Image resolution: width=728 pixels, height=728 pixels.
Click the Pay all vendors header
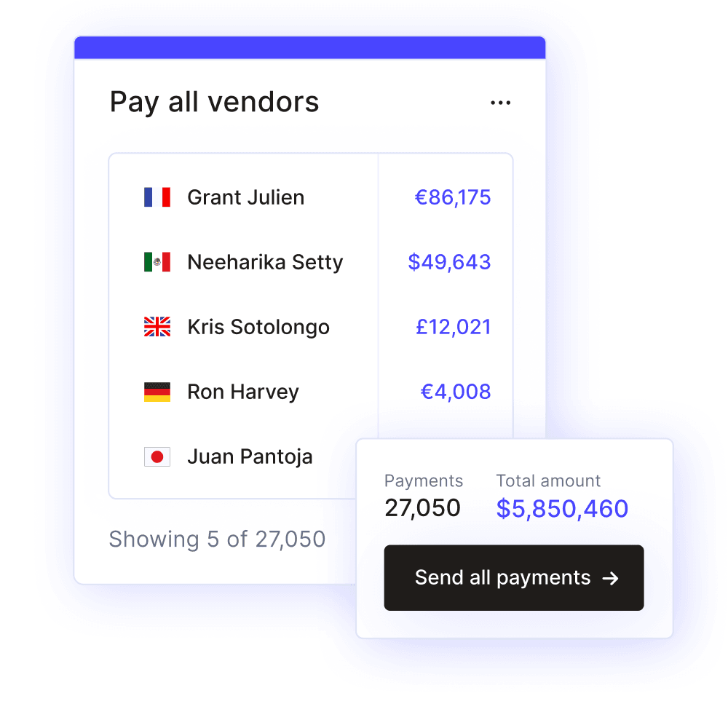click(x=213, y=102)
